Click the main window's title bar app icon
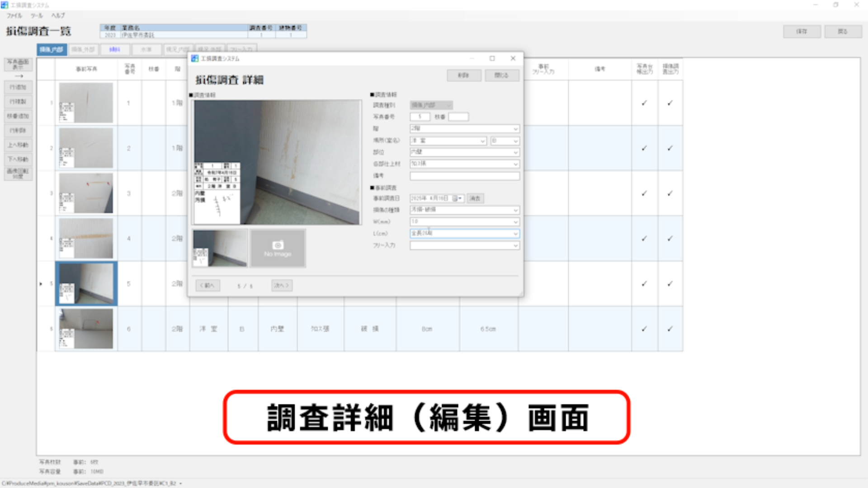The height and width of the screenshot is (488, 868). 5,5
